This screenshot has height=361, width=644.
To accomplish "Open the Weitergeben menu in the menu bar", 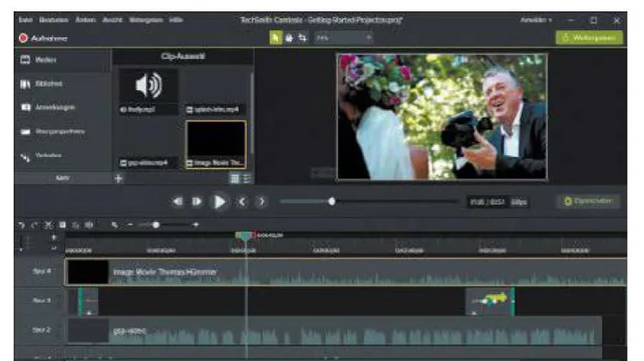I will (146, 20).
